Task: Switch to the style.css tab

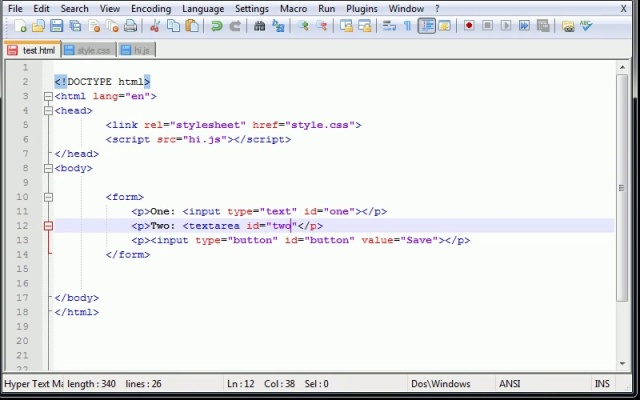Action: (x=89, y=50)
